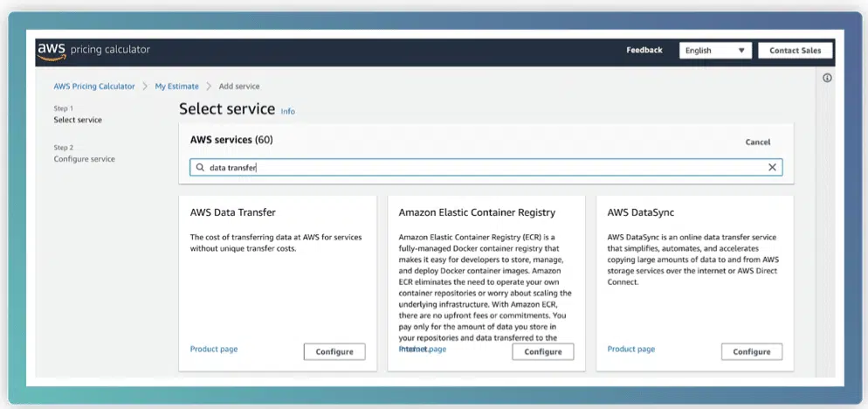This screenshot has width=868, height=409.
Task: Click Amazon Elastic Container Registry title
Action: tap(477, 212)
